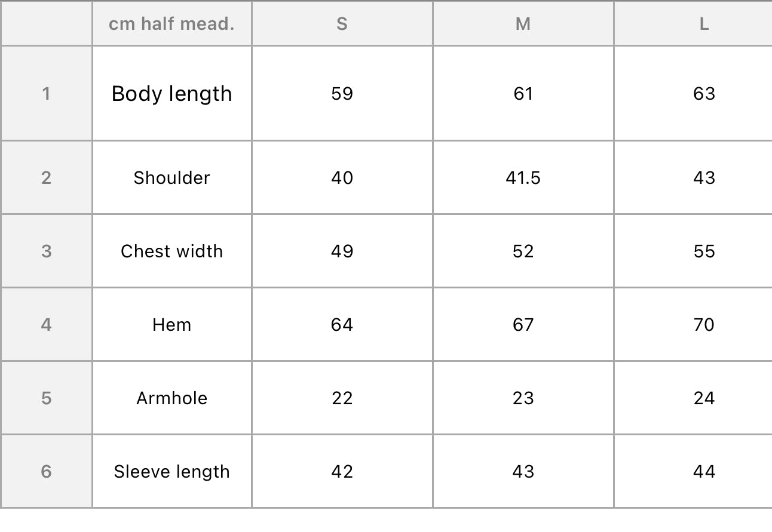Click the Armhole label cell
Screen dimensions: 772x532
tap(172, 398)
